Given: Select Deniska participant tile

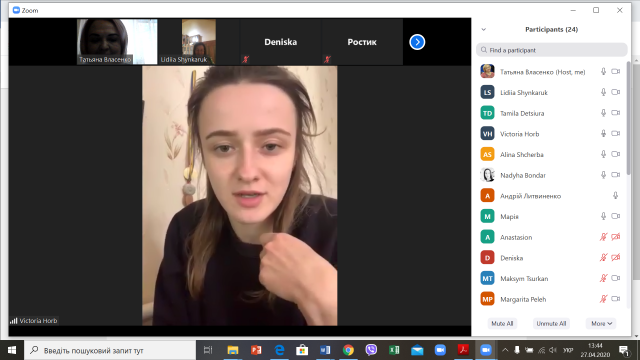Looking at the screenshot, I should (280, 42).
